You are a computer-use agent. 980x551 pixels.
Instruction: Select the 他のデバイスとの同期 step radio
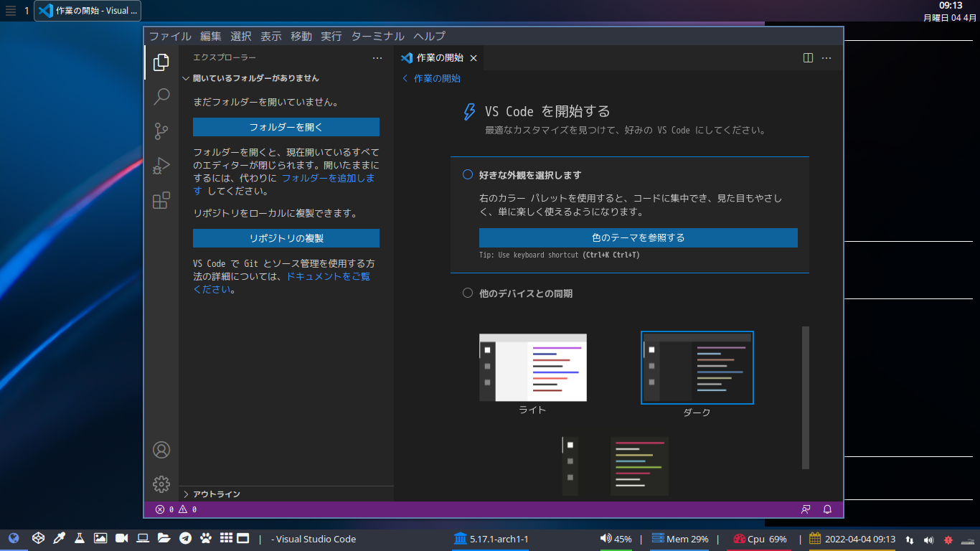click(x=468, y=293)
